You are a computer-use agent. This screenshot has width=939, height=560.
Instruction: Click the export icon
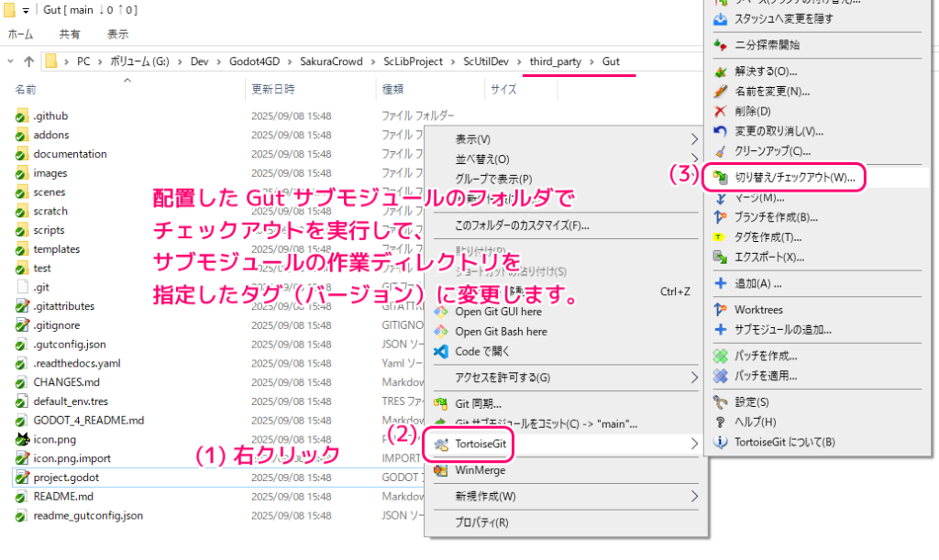click(x=721, y=258)
